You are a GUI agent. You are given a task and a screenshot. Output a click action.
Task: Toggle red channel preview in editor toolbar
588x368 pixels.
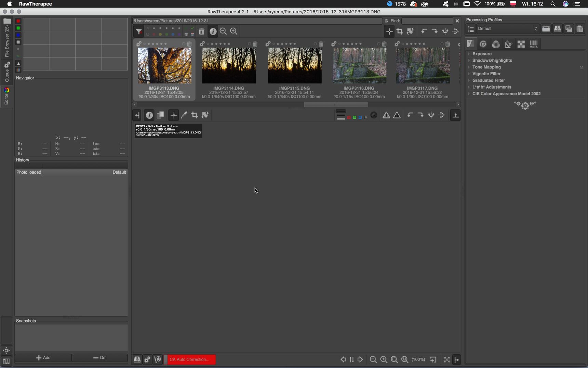coord(349,117)
